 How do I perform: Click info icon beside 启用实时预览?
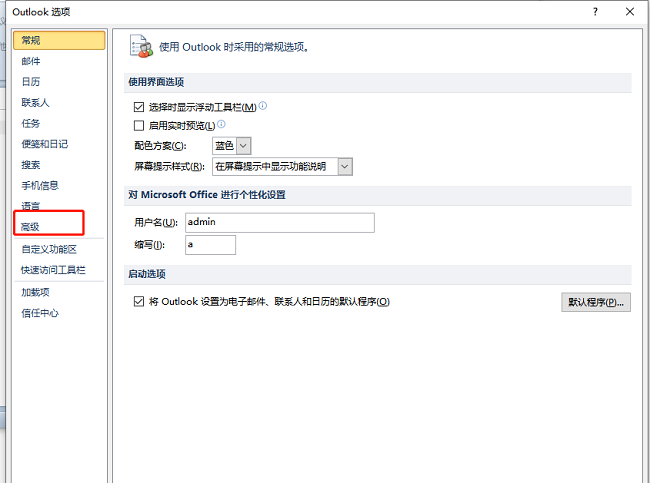(x=221, y=125)
